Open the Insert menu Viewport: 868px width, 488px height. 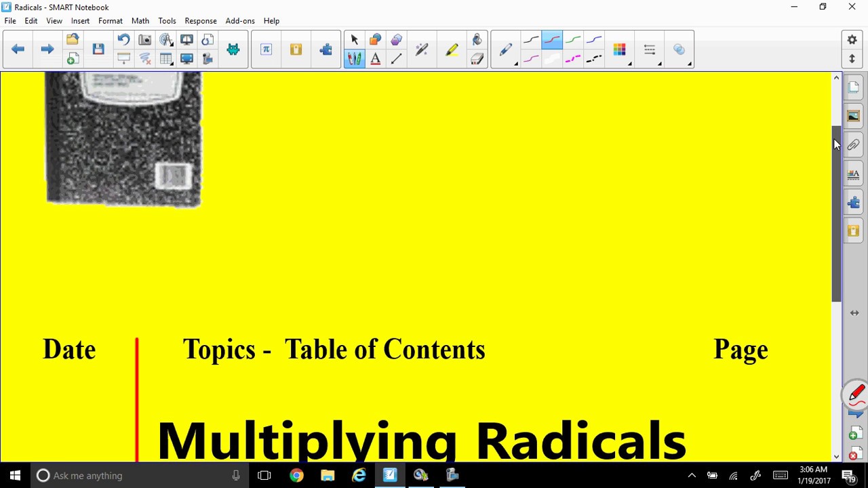tap(80, 21)
